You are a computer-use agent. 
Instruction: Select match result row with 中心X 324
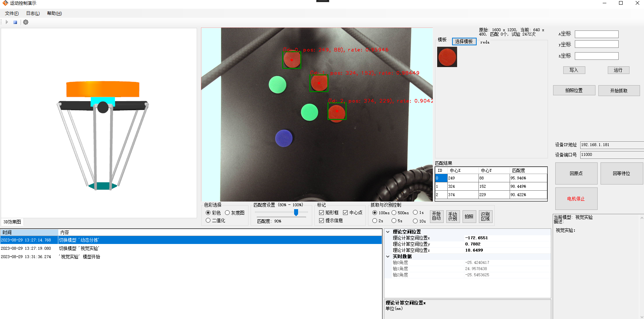[x=491, y=186]
